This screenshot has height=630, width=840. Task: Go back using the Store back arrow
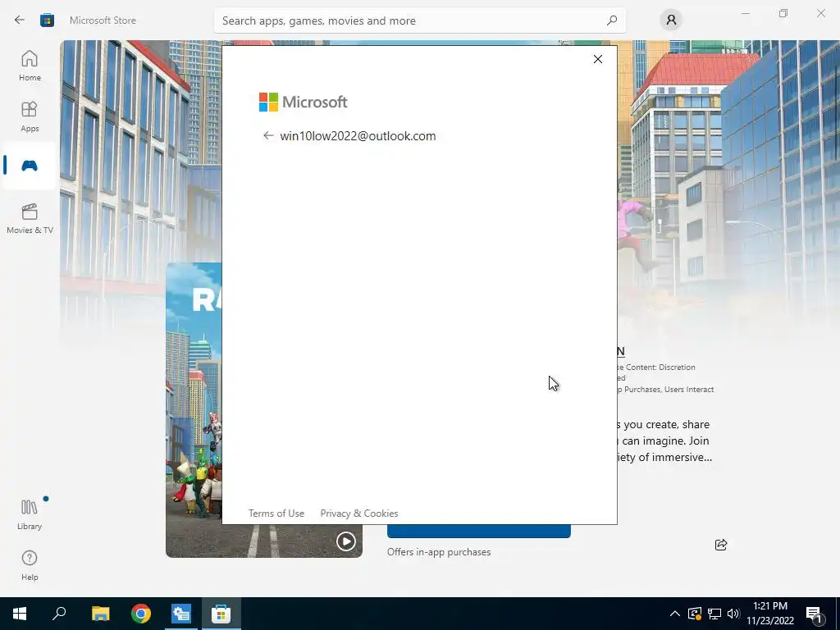(20, 21)
